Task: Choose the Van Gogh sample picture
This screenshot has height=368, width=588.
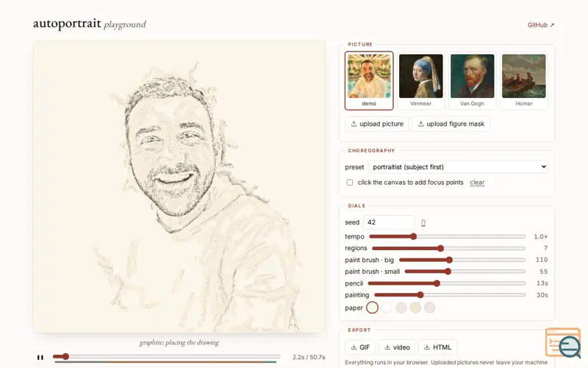Action: point(472,81)
